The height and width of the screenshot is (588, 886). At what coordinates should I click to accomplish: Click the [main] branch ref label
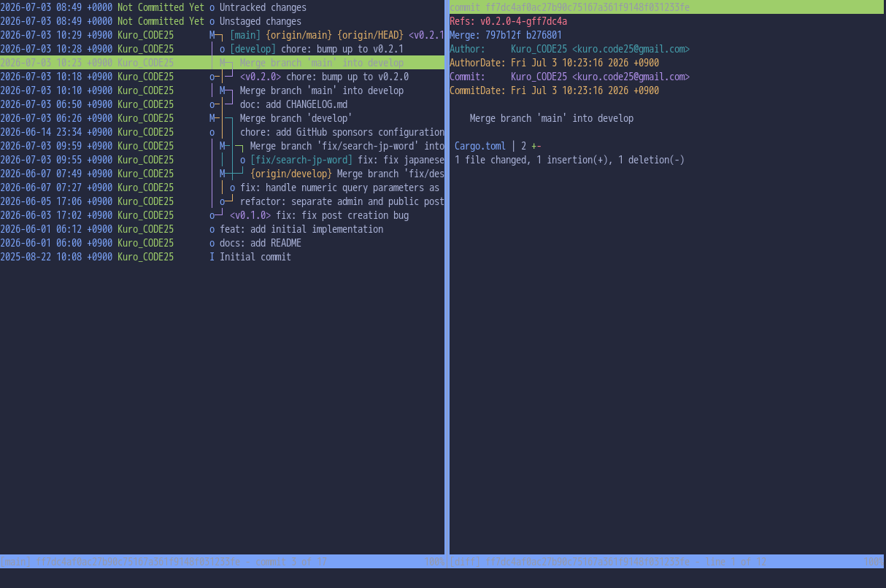tap(242, 35)
